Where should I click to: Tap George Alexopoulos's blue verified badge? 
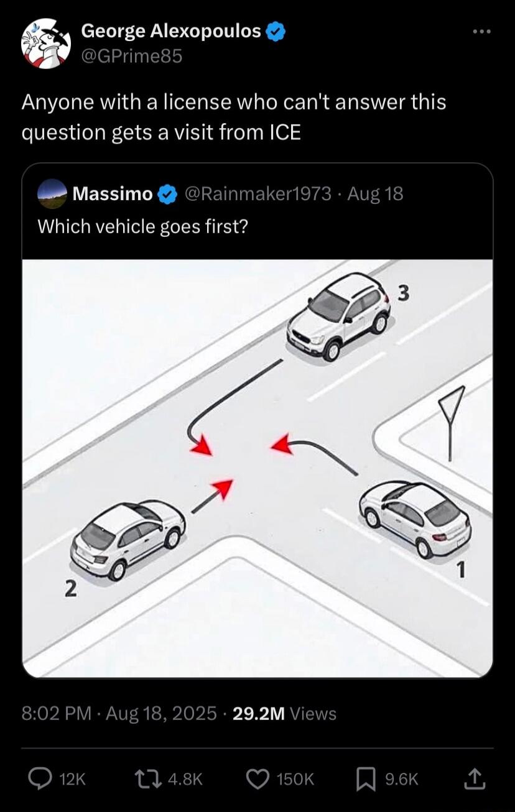tap(276, 31)
